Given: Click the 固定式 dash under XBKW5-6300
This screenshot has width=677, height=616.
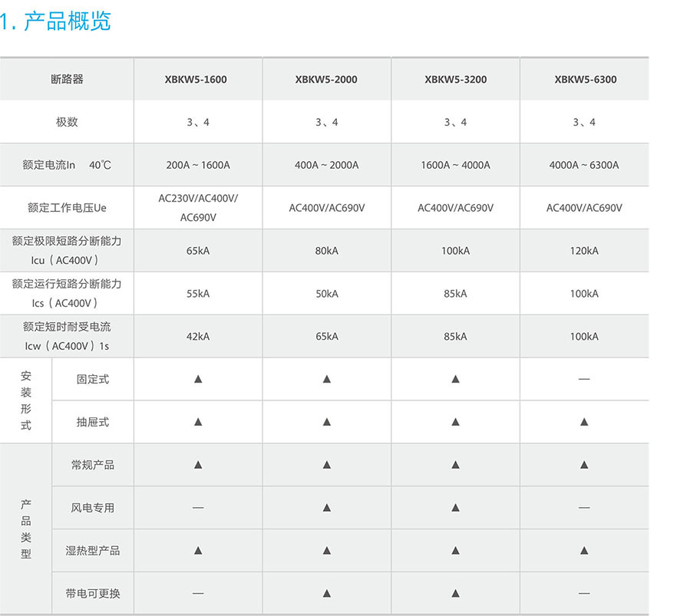Looking at the screenshot, I should (x=584, y=379).
